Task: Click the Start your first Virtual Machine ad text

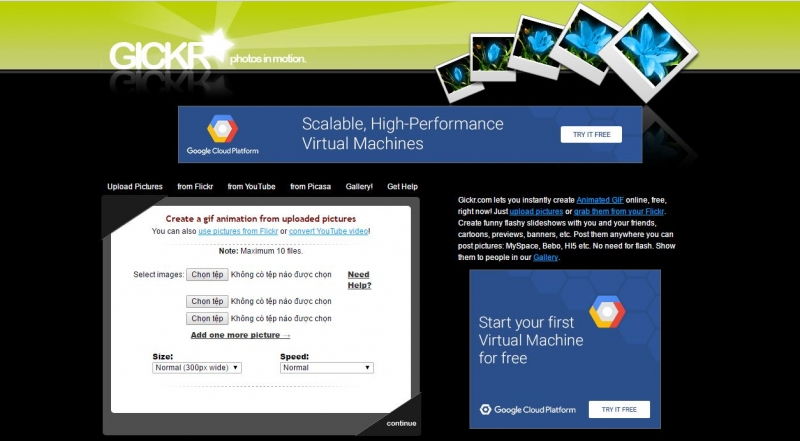Action: point(531,340)
